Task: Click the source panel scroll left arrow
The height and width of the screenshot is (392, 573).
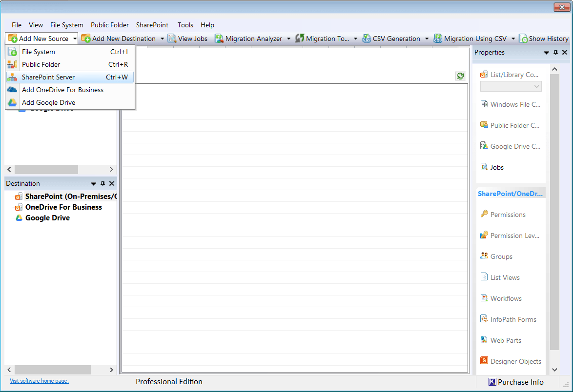Action: (x=9, y=169)
